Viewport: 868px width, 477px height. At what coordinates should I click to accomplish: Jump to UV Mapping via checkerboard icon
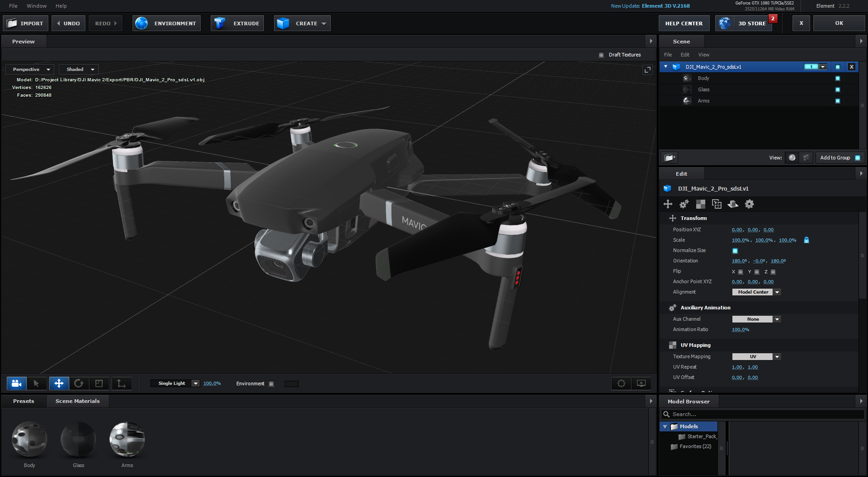[700, 204]
